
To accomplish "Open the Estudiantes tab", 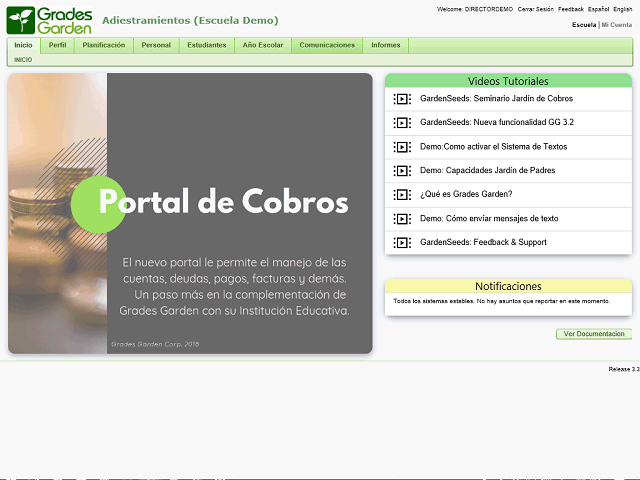I will tap(207, 45).
